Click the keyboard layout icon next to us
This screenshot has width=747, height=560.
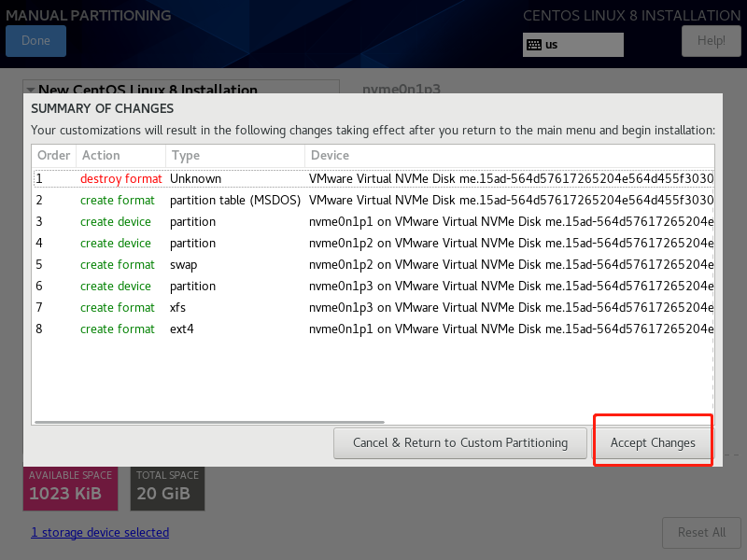(534, 45)
